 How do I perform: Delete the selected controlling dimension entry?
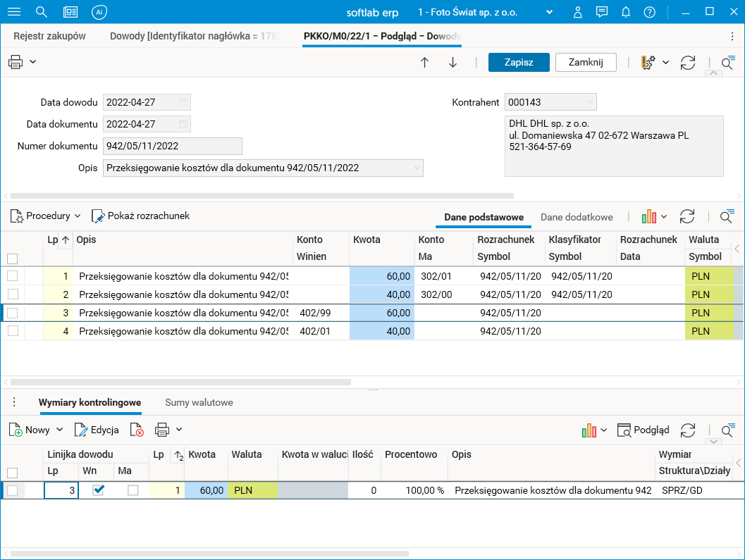(x=137, y=430)
